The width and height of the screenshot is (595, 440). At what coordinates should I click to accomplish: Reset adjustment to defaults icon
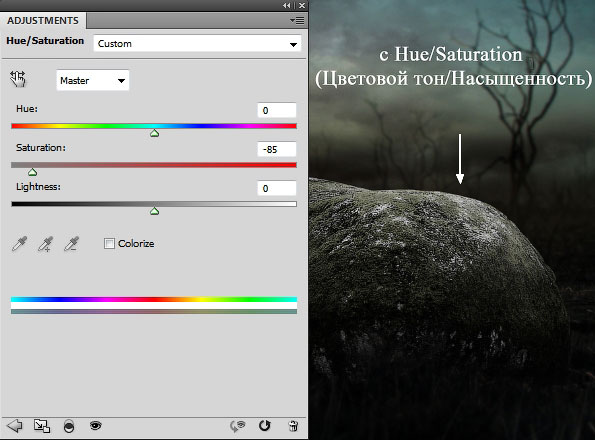click(x=264, y=426)
